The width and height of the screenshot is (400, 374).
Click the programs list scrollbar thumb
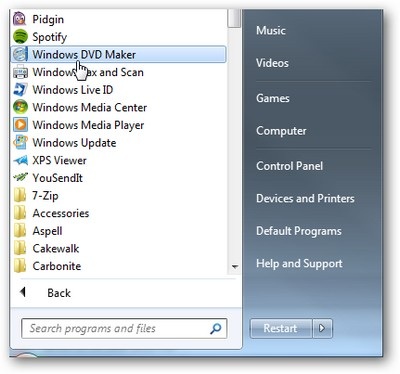coord(234,18)
